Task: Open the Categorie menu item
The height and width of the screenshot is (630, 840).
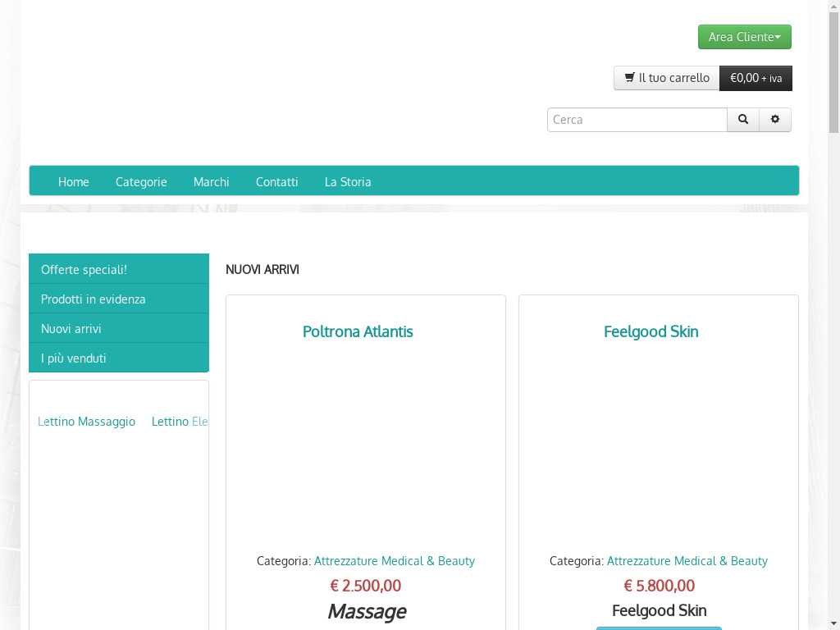Action: (x=141, y=181)
